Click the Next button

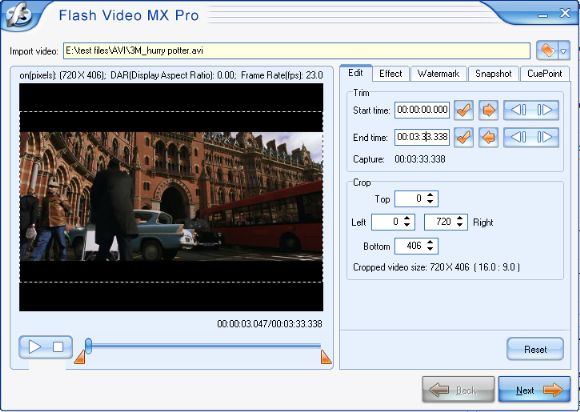534,390
